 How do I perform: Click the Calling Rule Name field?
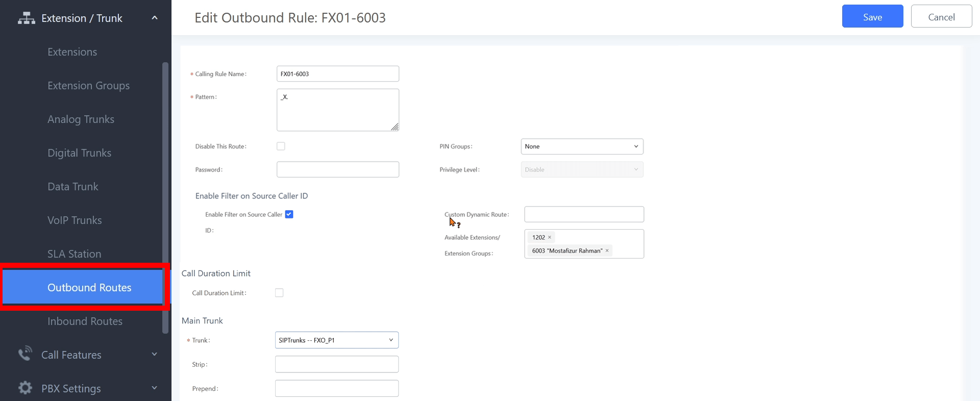point(338,73)
